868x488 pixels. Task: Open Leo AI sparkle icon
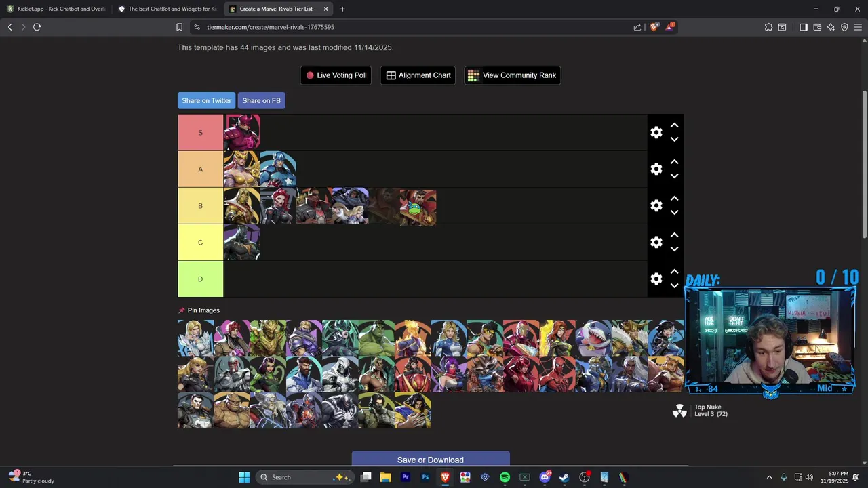tap(831, 27)
